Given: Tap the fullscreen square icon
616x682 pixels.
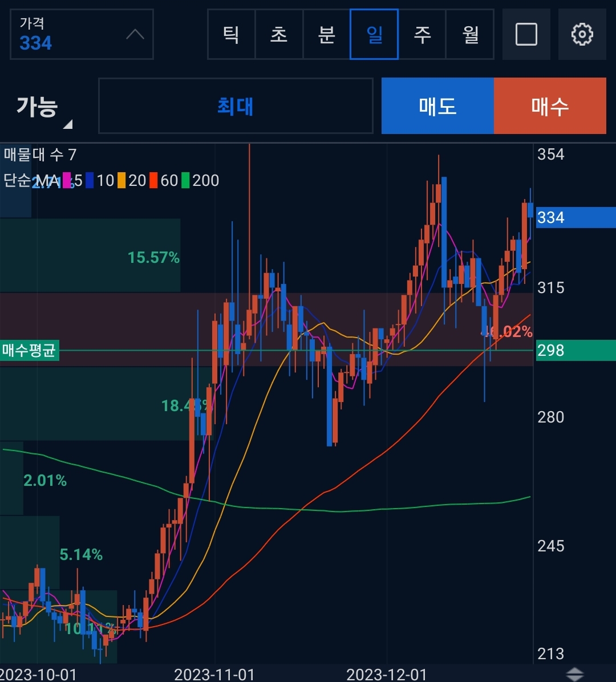Looking at the screenshot, I should (526, 34).
